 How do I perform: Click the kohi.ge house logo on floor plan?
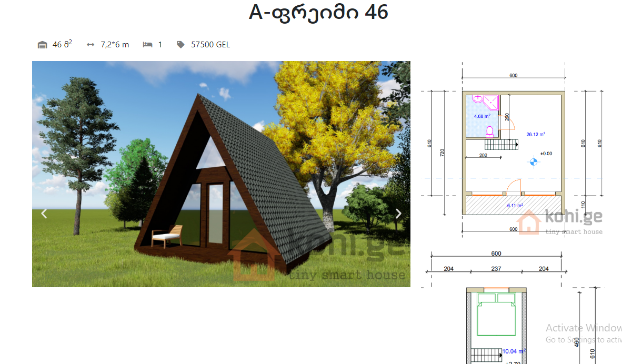529,222
